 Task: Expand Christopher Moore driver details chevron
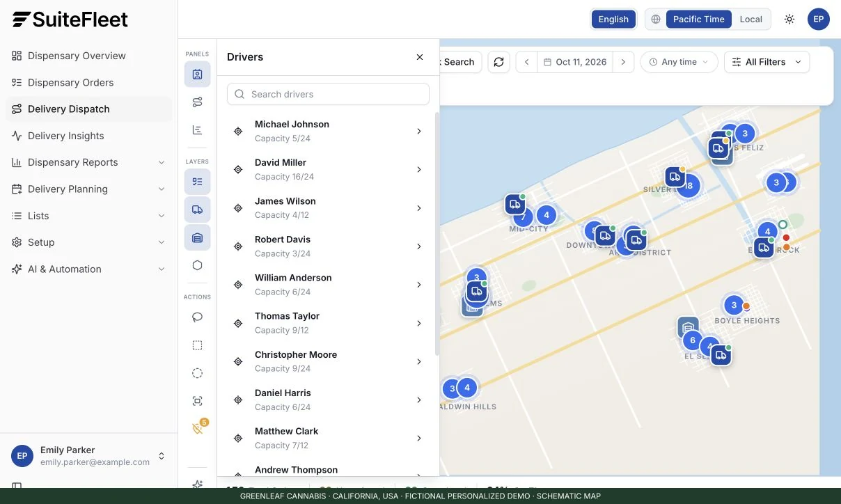419,361
